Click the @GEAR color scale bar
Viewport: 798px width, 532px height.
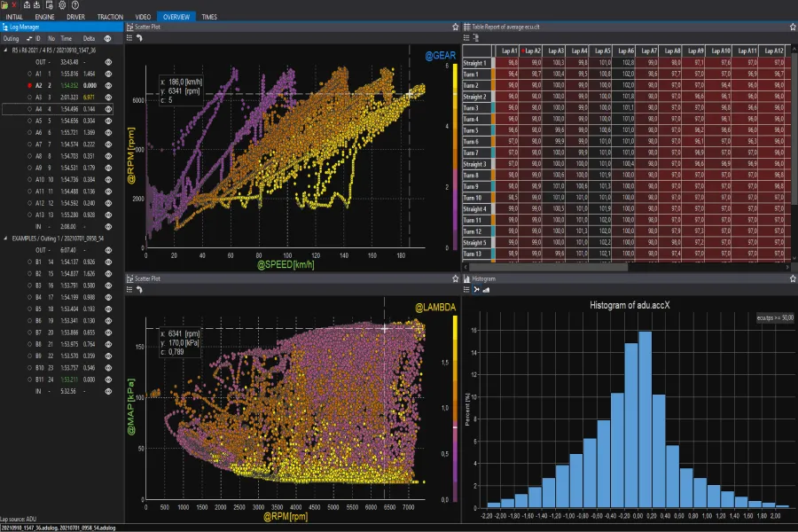(x=455, y=157)
